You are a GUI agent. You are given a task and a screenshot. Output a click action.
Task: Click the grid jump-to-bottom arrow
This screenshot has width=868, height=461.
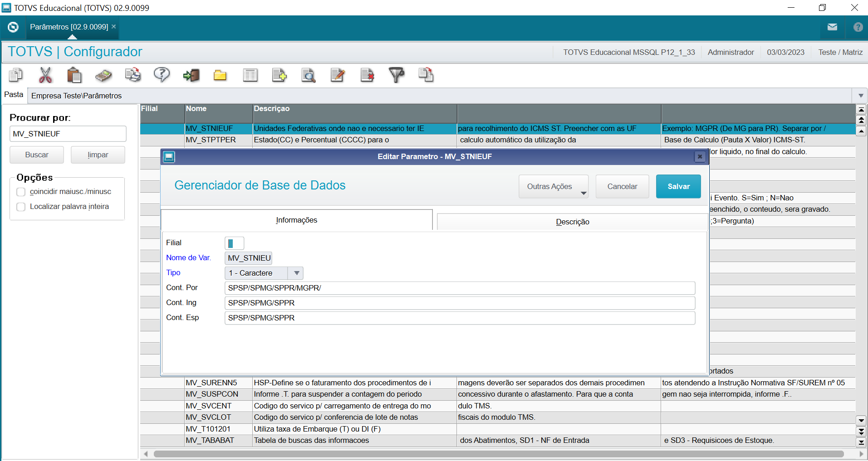tap(861, 442)
